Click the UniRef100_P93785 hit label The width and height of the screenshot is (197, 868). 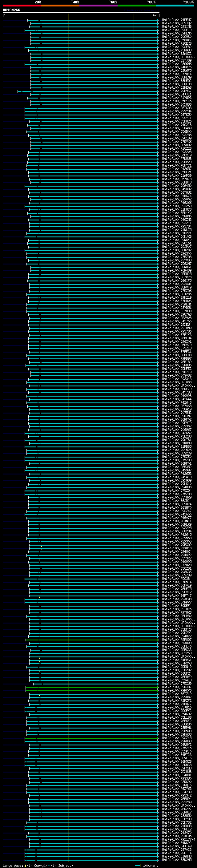click(177, 135)
